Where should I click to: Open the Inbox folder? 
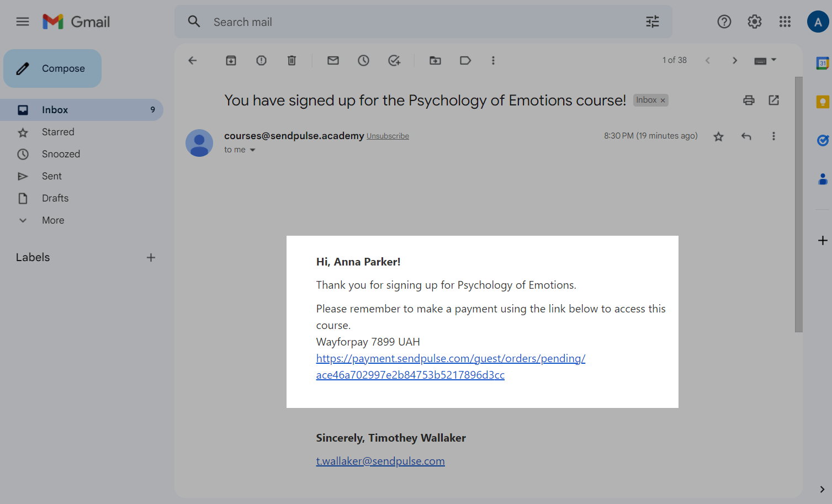82,110
